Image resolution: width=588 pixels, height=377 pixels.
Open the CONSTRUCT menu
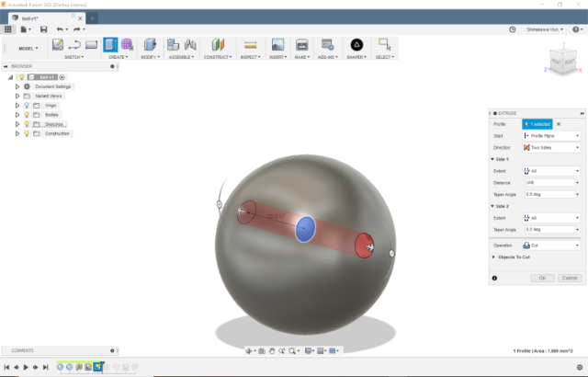218,57
